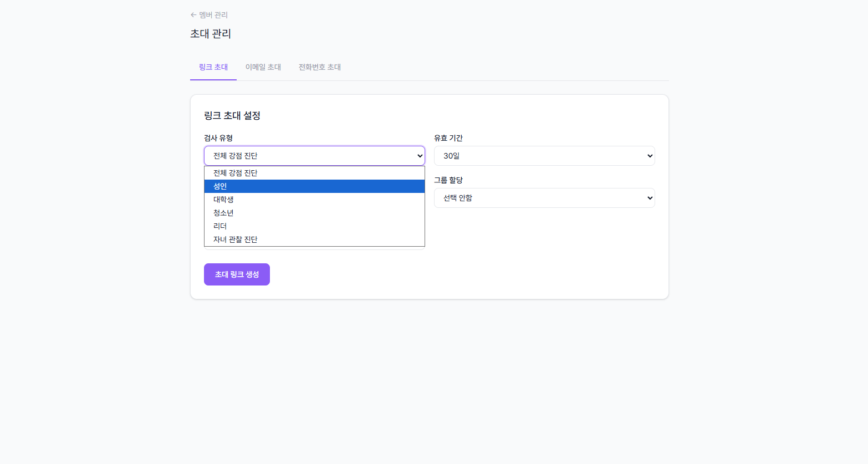Viewport: 868px width, 464px height.
Task: Choose 전체 강점 진단 option
Action: [x=314, y=172]
